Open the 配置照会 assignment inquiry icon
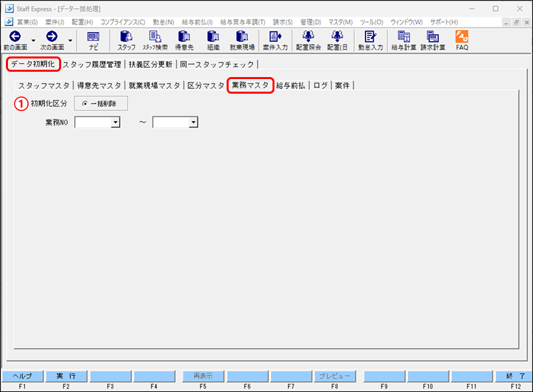 308,40
